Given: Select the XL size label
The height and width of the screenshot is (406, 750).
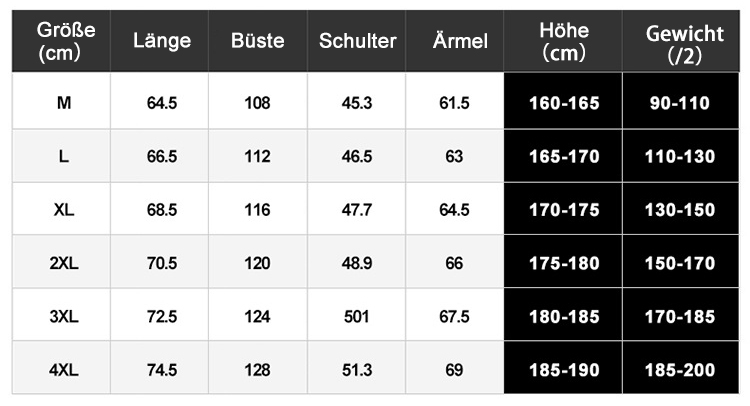Looking at the screenshot, I should [64, 210].
